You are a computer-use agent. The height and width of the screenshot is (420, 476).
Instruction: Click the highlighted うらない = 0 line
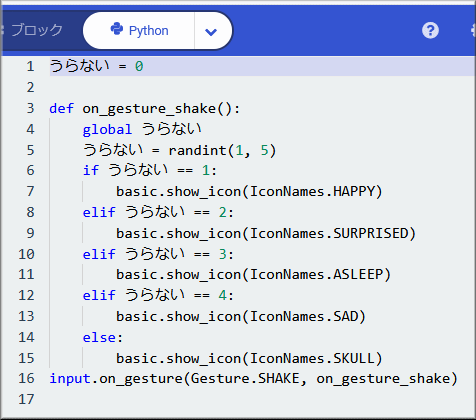262,66
